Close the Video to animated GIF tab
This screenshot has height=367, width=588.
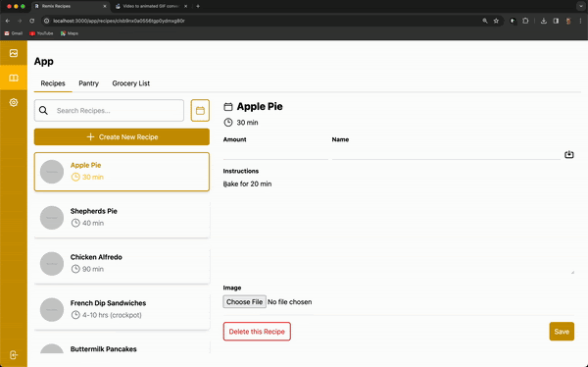click(185, 6)
